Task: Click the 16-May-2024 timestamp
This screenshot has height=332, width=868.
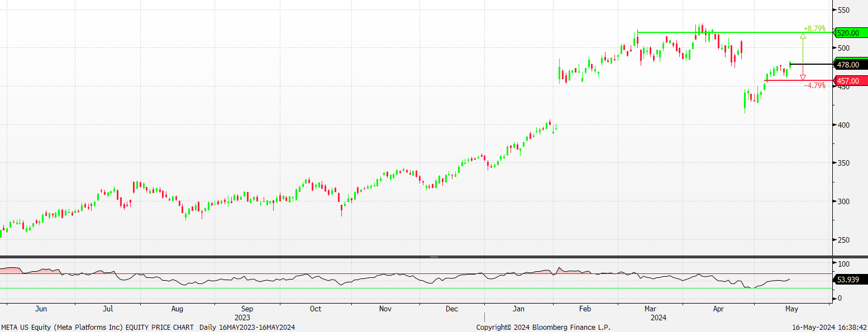Action: [829, 327]
